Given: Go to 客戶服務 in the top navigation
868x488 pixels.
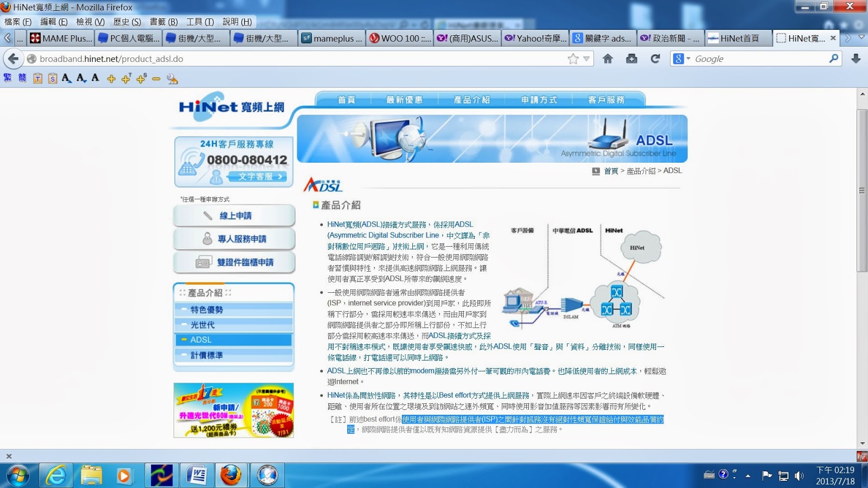Looking at the screenshot, I should point(606,100).
